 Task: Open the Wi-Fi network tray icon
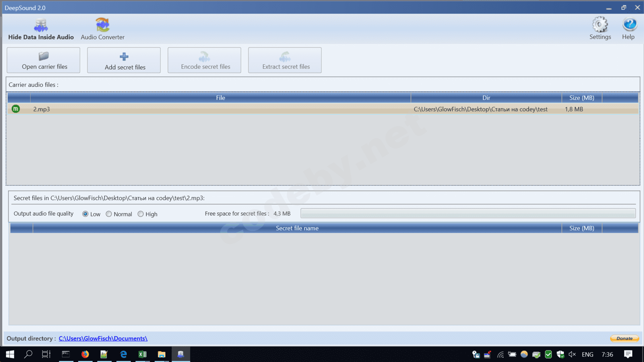(x=500, y=354)
